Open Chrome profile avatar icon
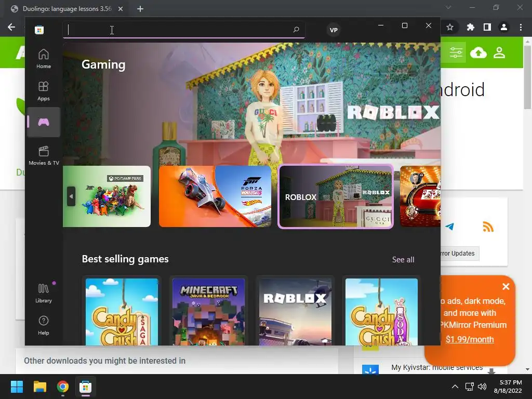The width and height of the screenshot is (532, 399). (504, 27)
